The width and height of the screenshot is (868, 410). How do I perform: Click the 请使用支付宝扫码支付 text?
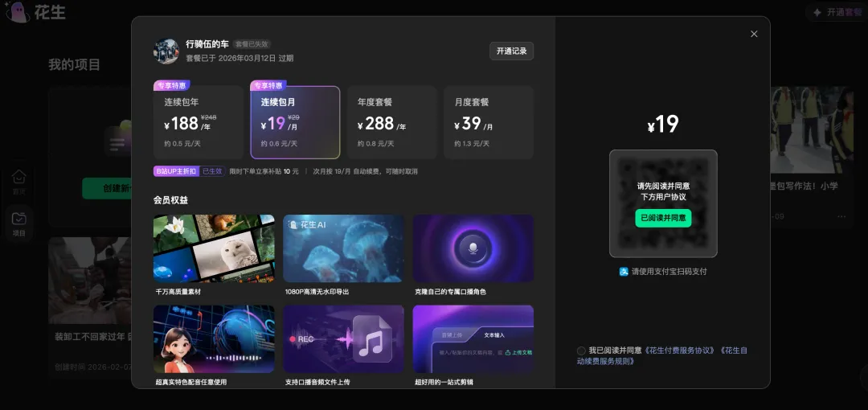669,272
